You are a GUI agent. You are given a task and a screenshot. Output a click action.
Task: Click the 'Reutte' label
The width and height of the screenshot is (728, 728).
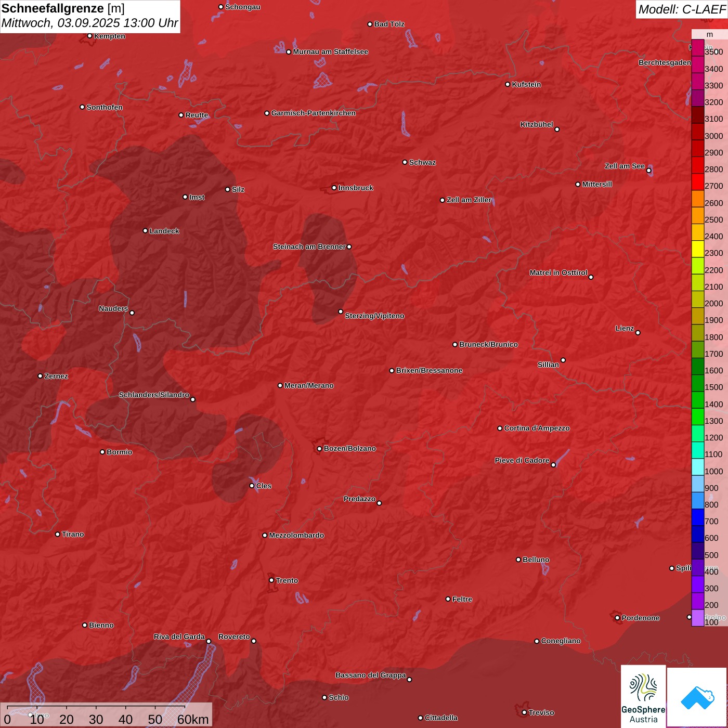(197, 115)
